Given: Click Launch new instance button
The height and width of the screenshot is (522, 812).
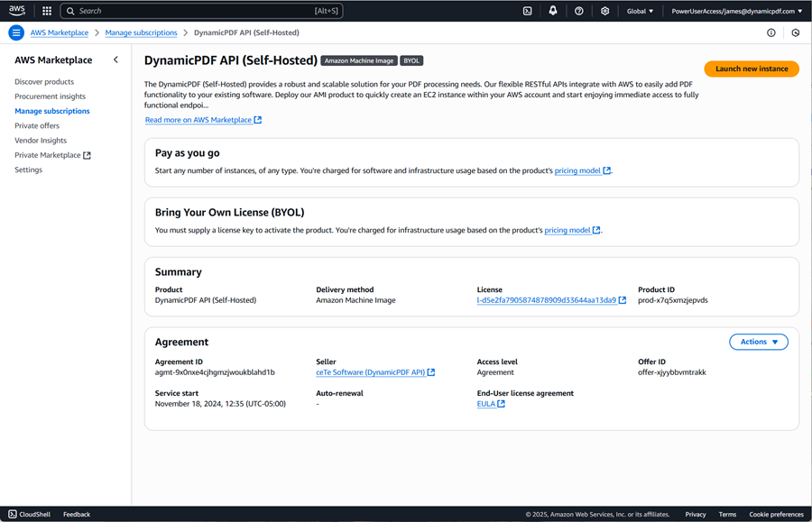Looking at the screenshot, I should [x=752, y=69].
